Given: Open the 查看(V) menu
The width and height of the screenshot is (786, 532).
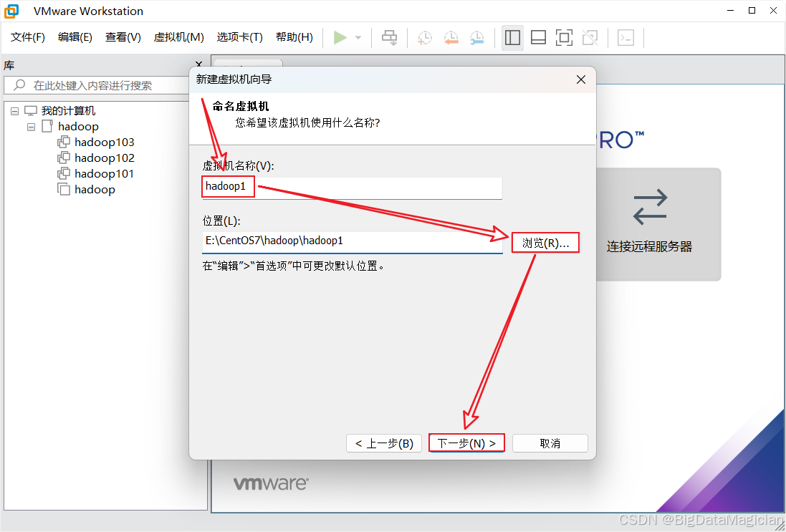Looking at the screenshot, I should pos(123,37).
